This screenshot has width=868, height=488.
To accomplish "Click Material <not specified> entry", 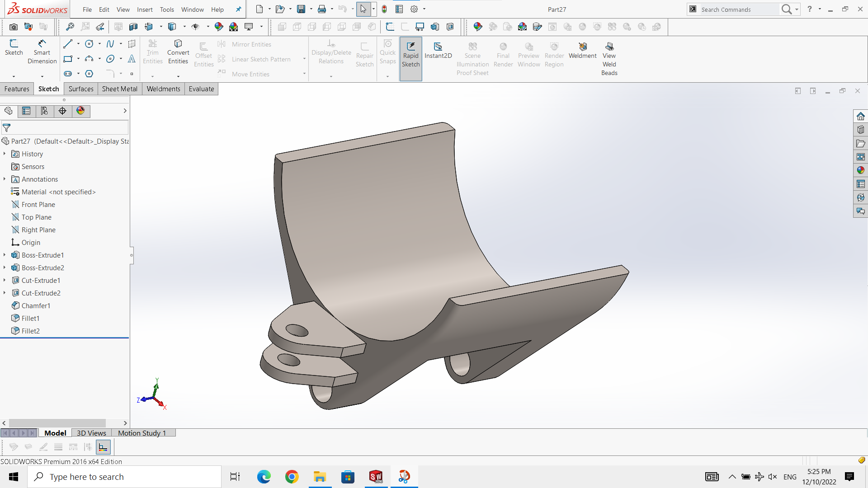I will pyautogui.click(x=58, y=192).
